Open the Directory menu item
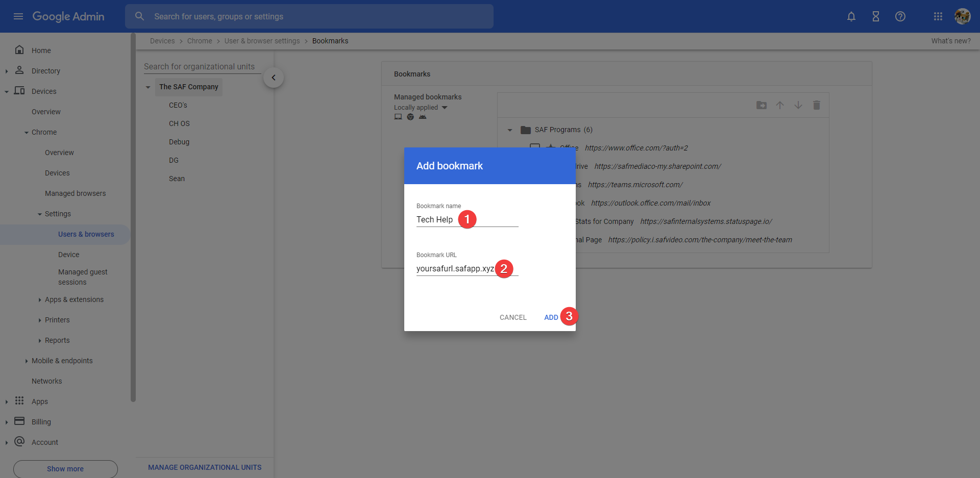 point(46,71)
